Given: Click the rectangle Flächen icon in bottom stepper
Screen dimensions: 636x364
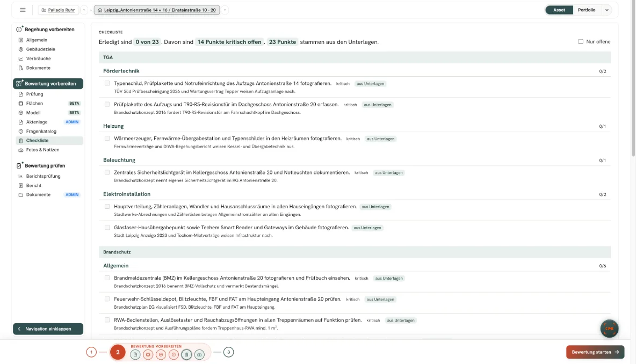Looking at the screenshot, I should 148,355.
